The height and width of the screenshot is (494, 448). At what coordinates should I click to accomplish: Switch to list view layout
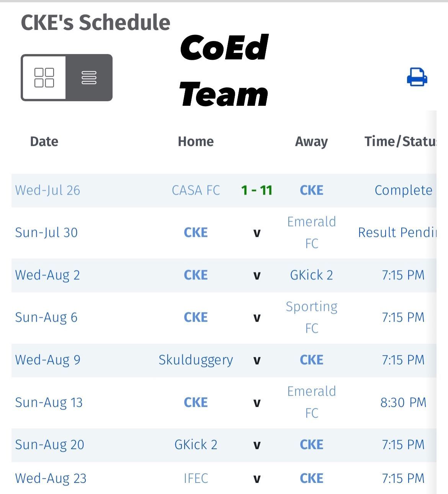point(89,78)
